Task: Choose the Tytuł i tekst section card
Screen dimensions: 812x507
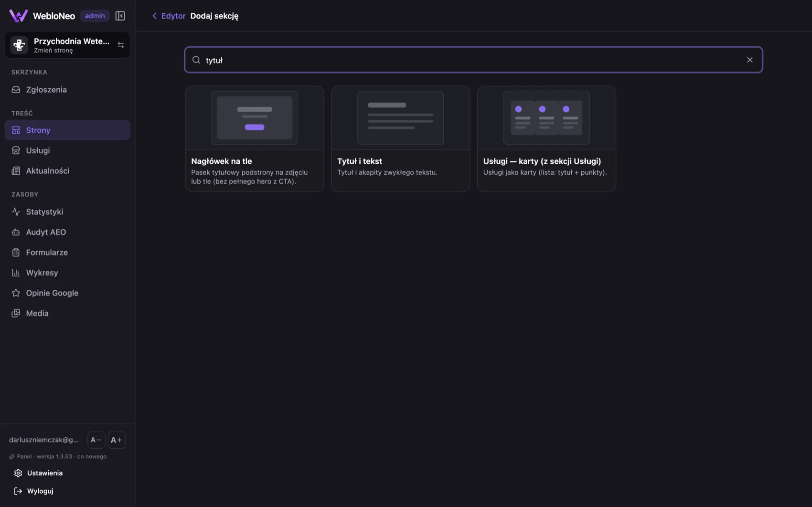Action: 400,139
